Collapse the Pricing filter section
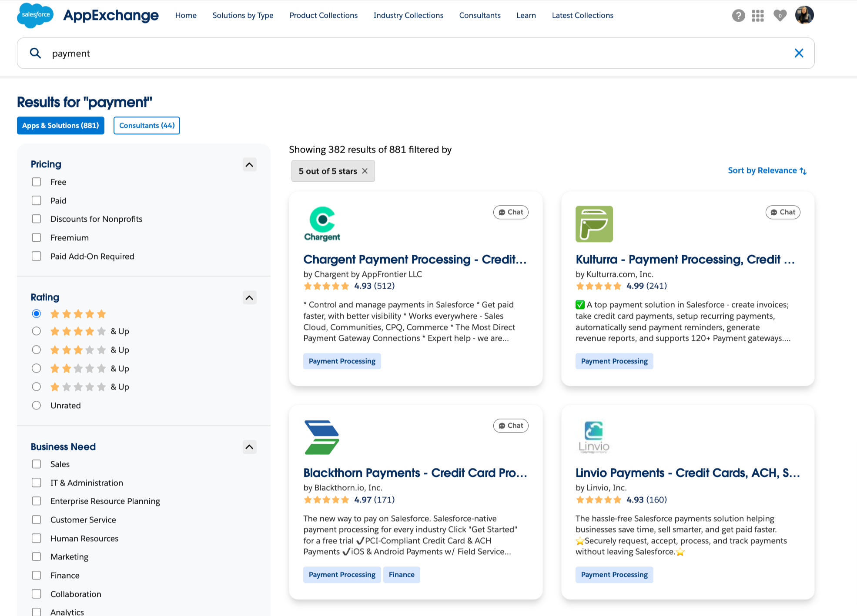The height and width of the screenshot is (616, 857). coord(249,164)
